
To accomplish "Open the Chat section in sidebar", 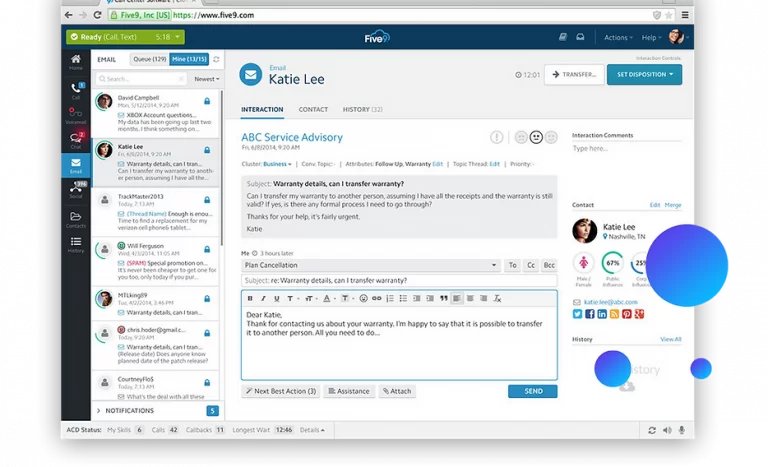I will tap(76, 140).
